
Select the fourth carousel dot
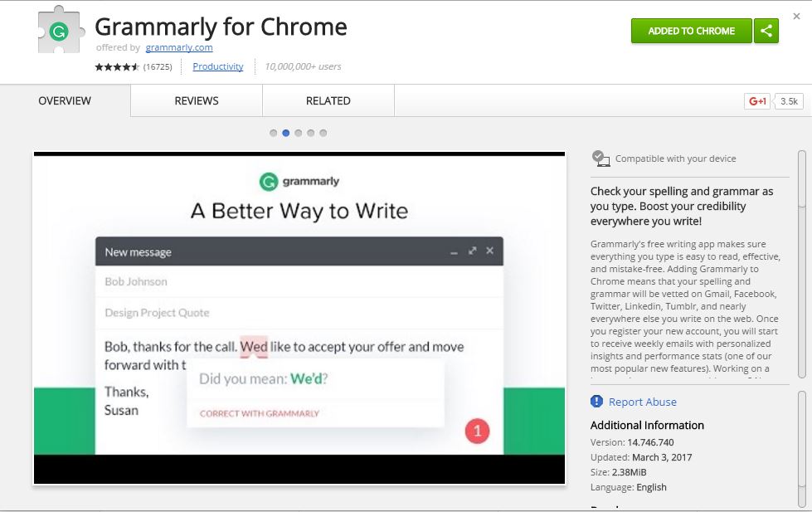click(311, 133)
